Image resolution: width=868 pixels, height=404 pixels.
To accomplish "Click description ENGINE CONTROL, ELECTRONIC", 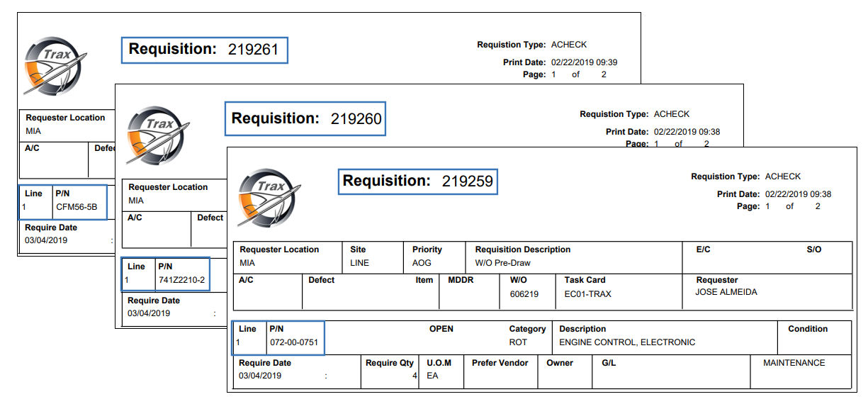I will pos(627,342).
